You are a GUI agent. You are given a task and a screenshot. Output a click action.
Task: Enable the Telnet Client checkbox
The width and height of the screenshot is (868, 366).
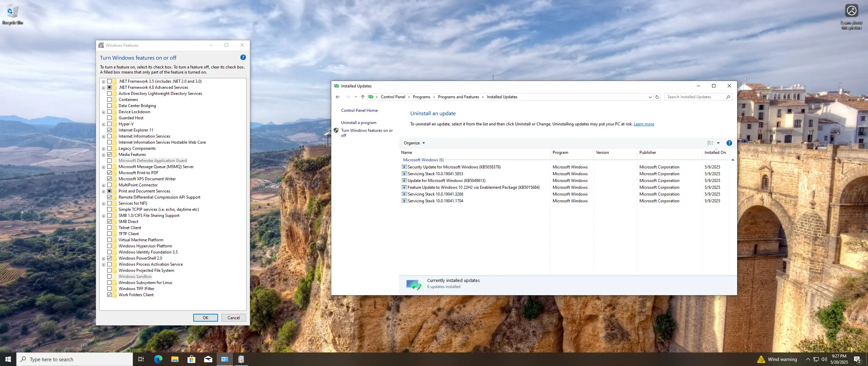[x=109, y=228]
